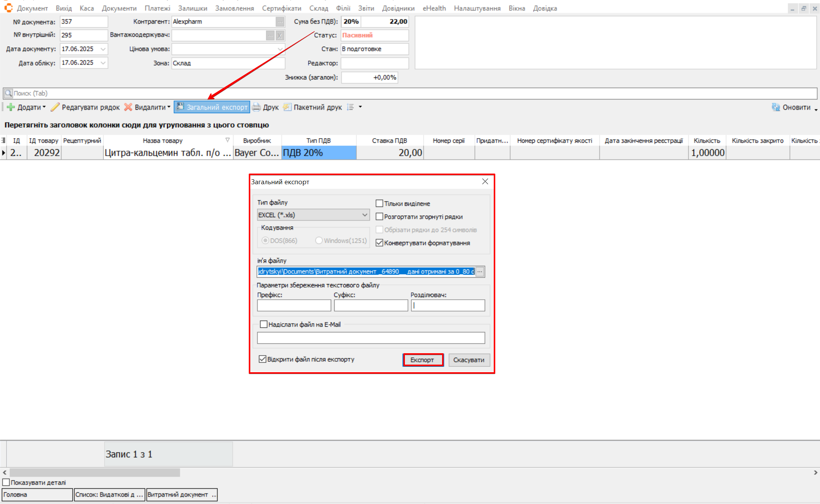Click the Скасувати button
Image resolution: width=820 pixels, height=504 pixels.
[469, 360]
